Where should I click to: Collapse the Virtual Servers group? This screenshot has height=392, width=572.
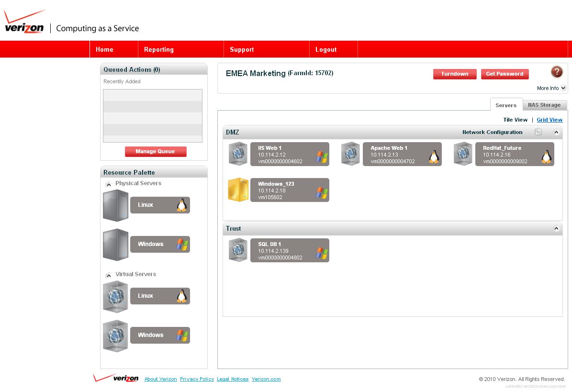[x=109, y=275]
